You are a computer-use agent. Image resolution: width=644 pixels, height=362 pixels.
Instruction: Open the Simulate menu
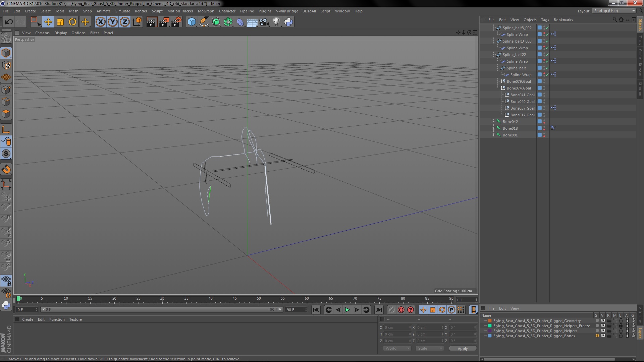pyautogui.click(x=122, y=11)
